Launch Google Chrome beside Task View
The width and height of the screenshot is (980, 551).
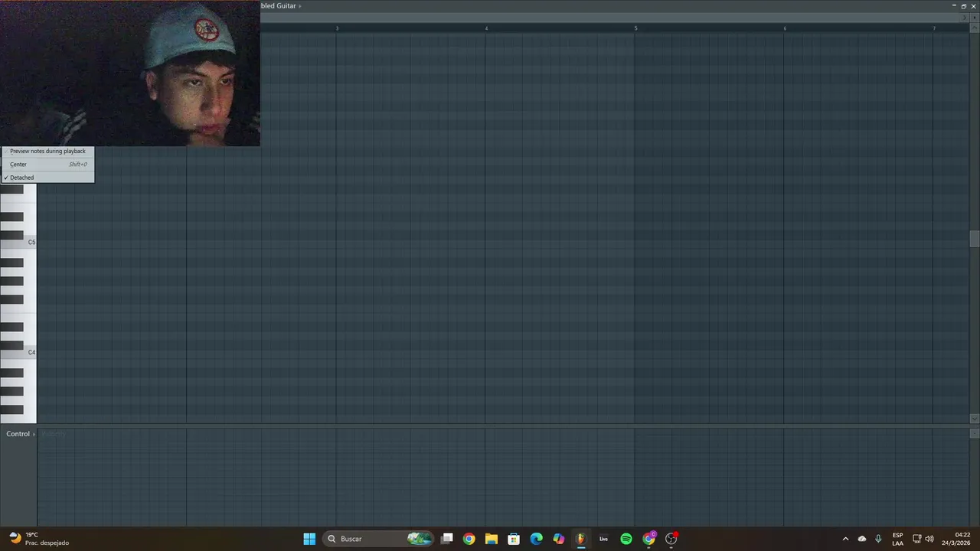[x=469, y=539]
